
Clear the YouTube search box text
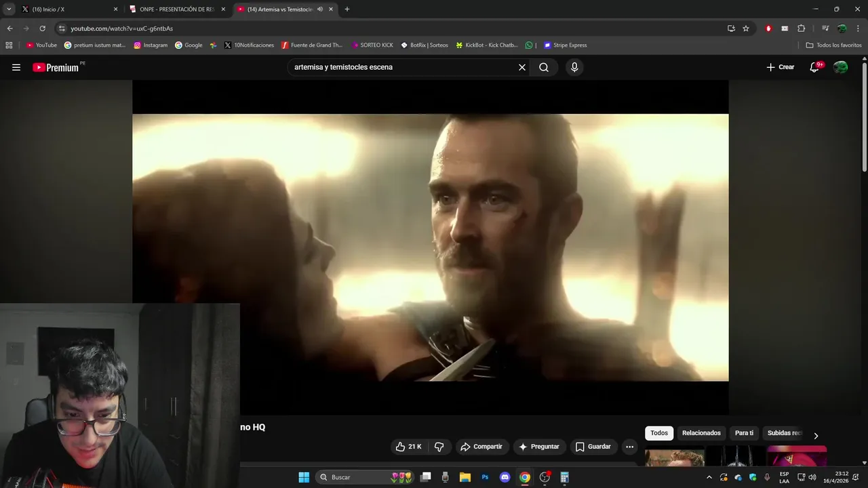click(522, 67)
